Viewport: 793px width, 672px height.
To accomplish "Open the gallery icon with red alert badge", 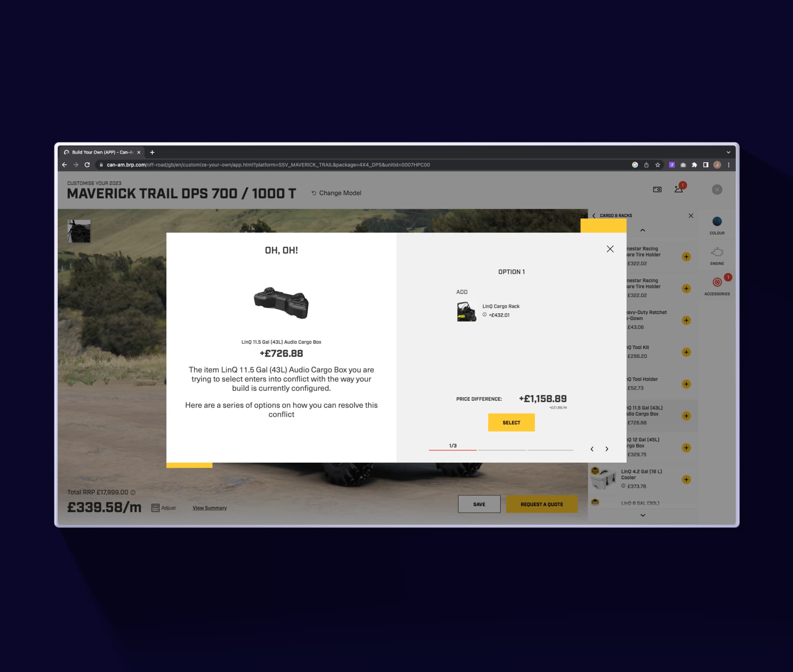I will pyautogui.click(x=679, y=190).
